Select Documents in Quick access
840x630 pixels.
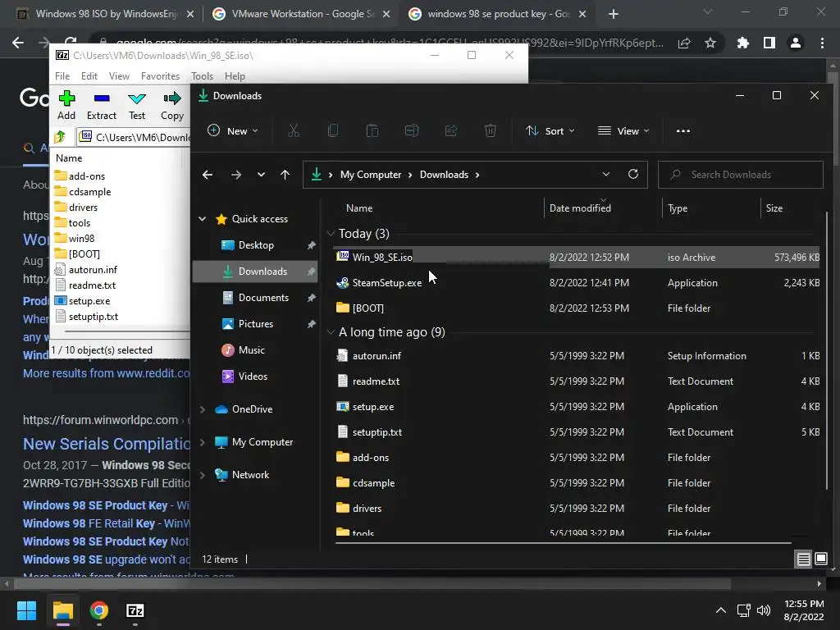click(x=255, y=297)
